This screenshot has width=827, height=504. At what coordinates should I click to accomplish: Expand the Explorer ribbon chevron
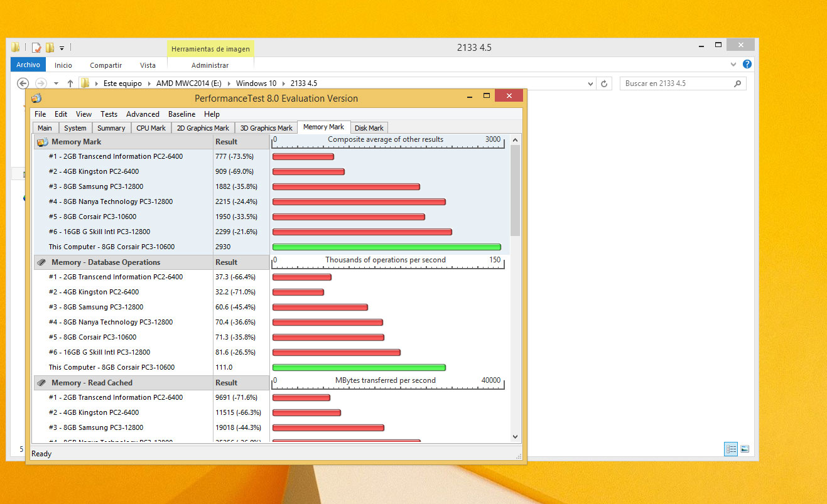tap(733, 64)
